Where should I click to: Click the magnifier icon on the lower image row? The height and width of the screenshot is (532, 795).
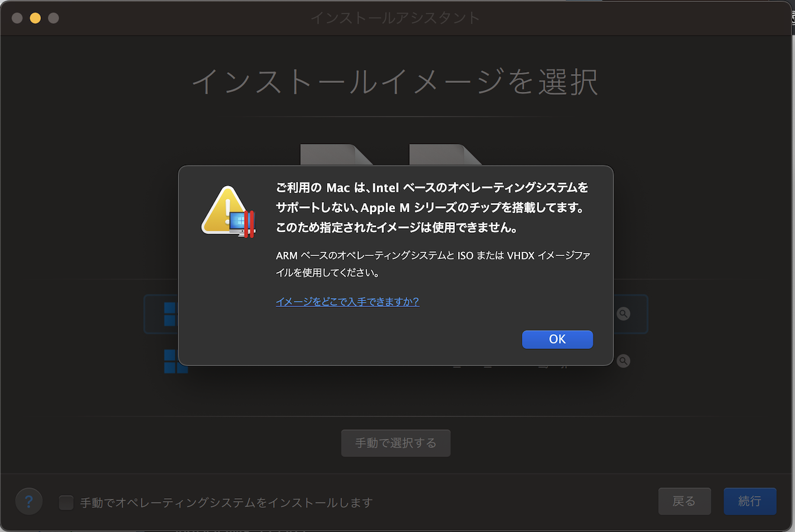[623, 361]
